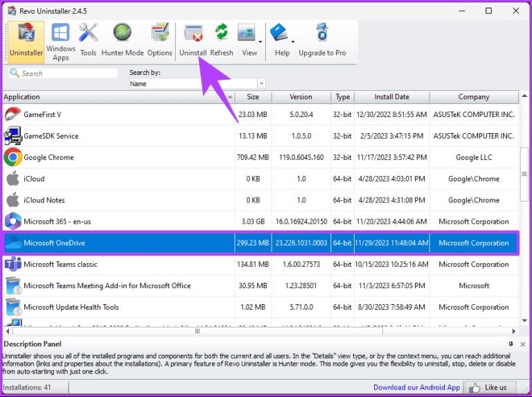Select the Google Chrome icon
The image size is (532, 397).
pos(12,157)
